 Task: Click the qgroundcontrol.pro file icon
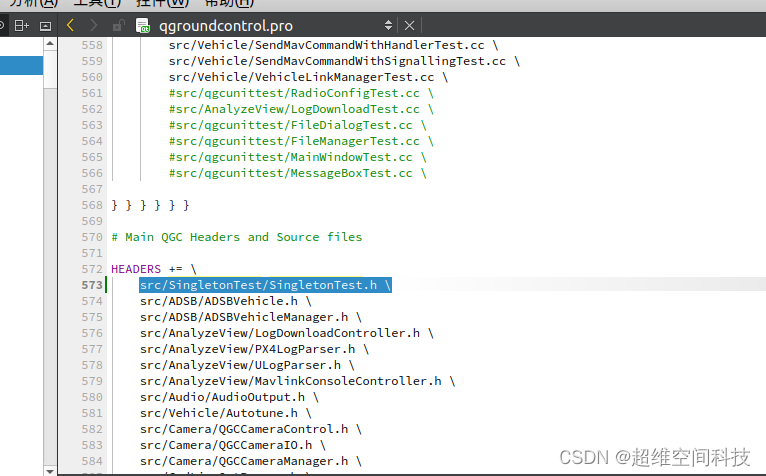[143, 25]
